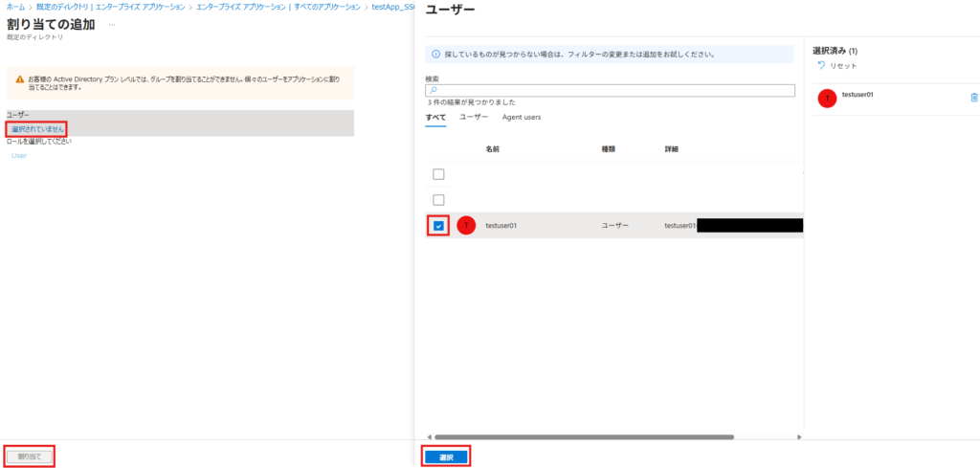Go to ホーム in the breadcrumb
The width and height of the screenshot is (980, 468).
tap(15, 7)
